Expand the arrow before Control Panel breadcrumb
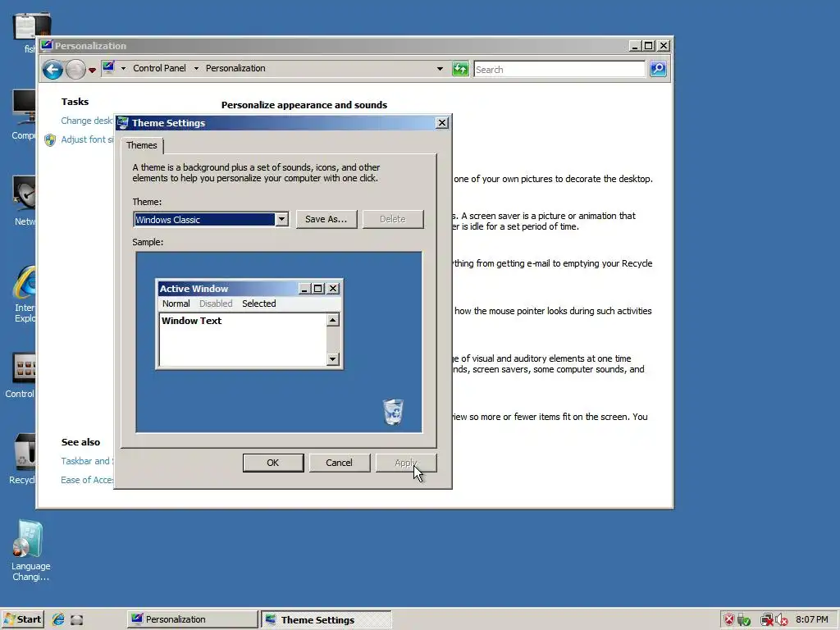Viewport: 840px width, 630px height. click(123, 69)
